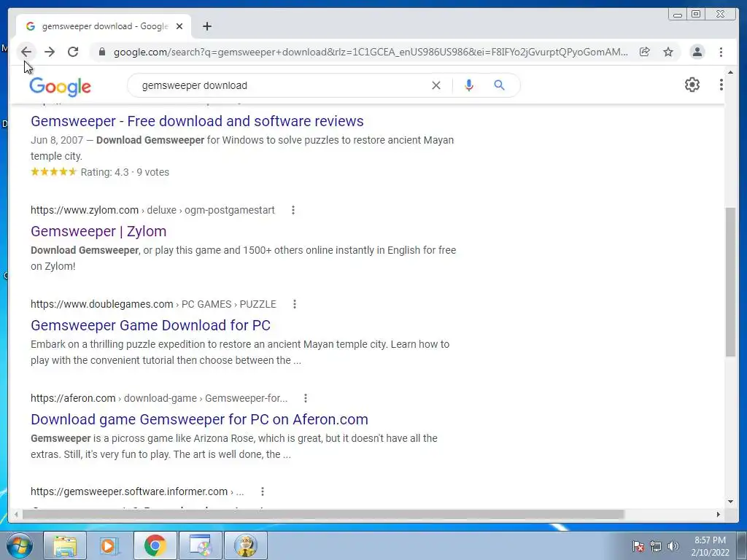
Task: Open the Windows Start menu
Action: [x=19, y=545]
